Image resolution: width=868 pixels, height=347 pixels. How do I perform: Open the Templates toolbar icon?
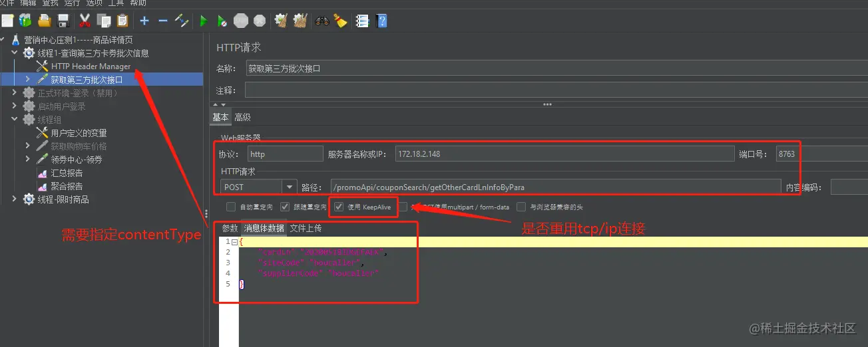(x=25, y=21)
